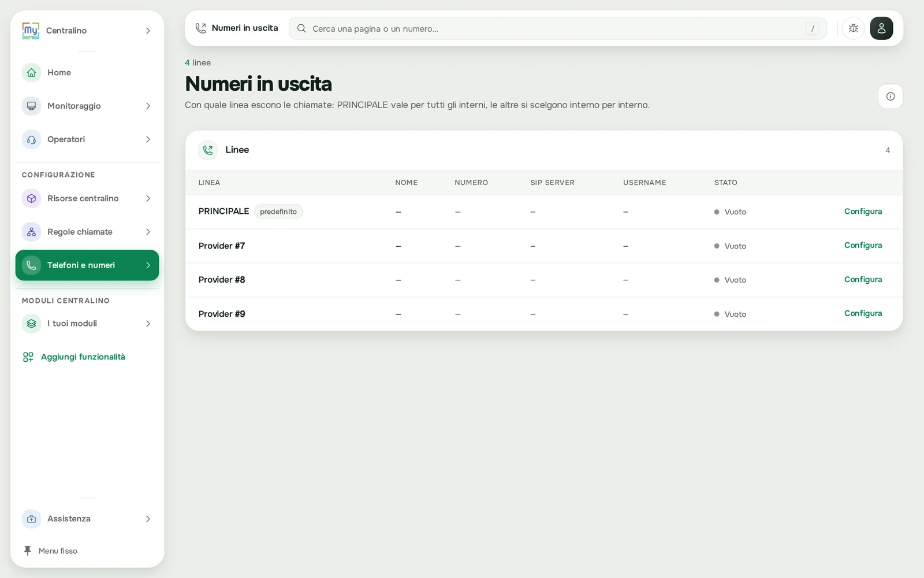Viewport: 924px width, 578px height.
Task: Click the Monitoraggio monitor icon
Action: (x=31, y=106)
